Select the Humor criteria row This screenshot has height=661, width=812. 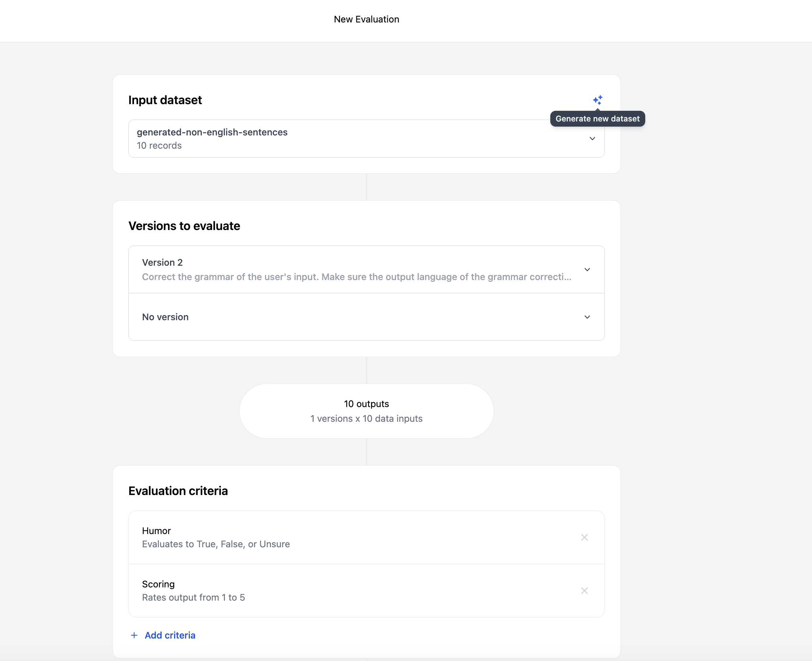pos(343,537)
